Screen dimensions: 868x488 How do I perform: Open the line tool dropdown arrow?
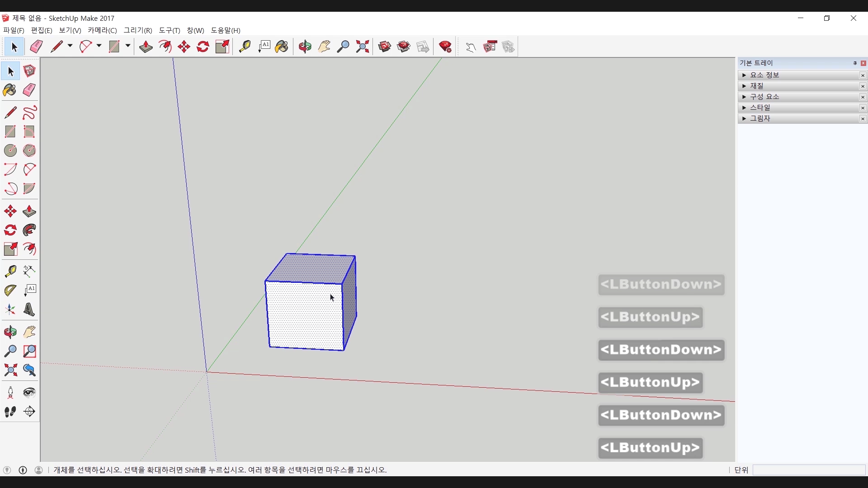(x=70, y=46)
